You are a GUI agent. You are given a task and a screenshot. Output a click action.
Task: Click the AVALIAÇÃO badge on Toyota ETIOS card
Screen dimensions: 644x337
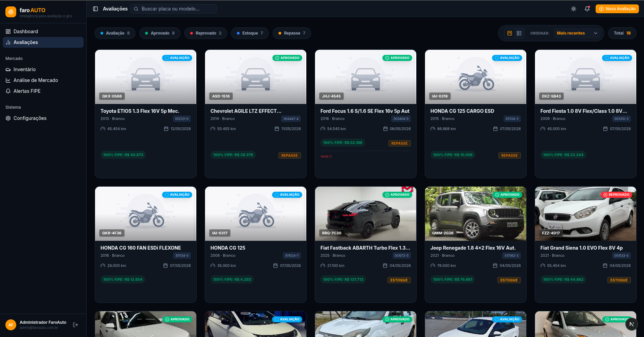pos(177,58)
